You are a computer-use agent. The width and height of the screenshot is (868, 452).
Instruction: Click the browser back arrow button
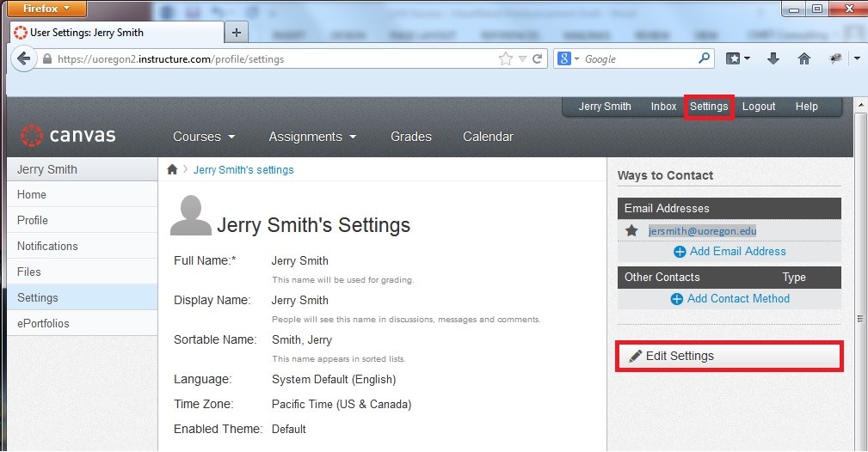pos(23,59)
